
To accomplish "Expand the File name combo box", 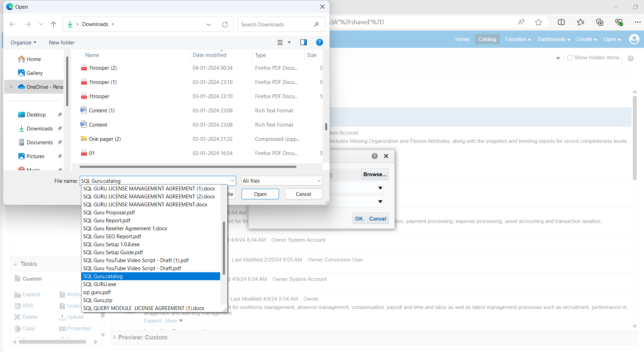I will (232, 181).
